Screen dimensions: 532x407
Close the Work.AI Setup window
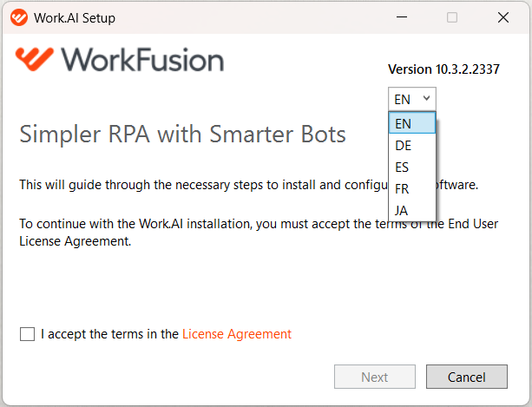[x=503, y=17]
